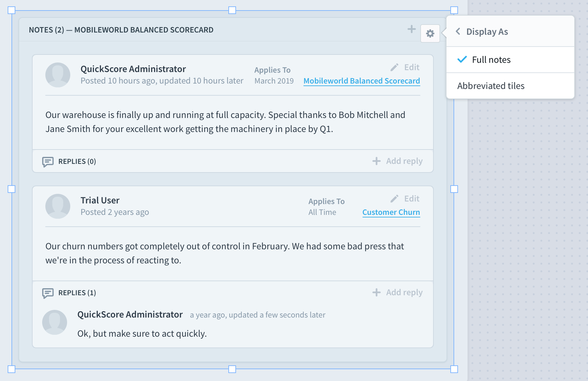Click the Trial User name text
The width and height of the screenshot is (588, 381).
coord(100,200)
